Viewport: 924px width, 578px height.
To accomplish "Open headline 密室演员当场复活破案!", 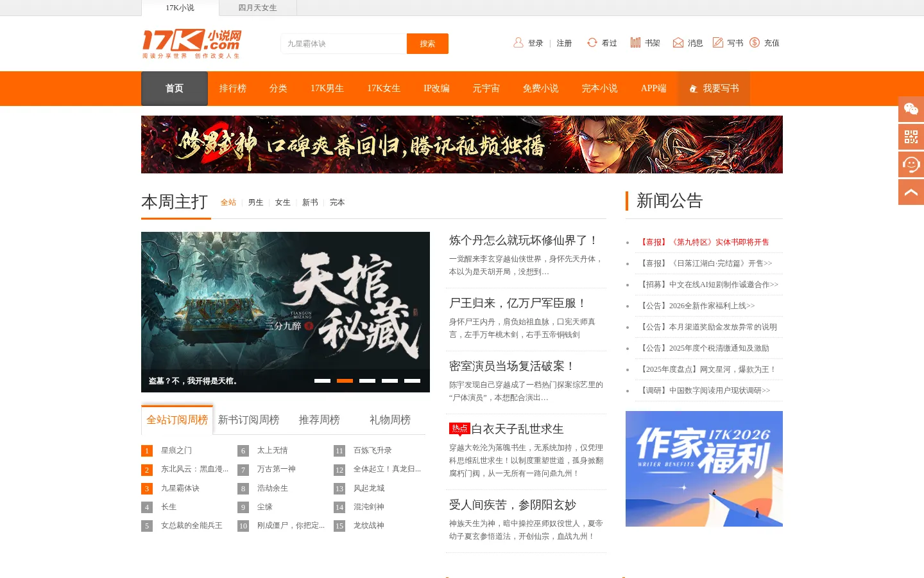I will pos(512,366).
